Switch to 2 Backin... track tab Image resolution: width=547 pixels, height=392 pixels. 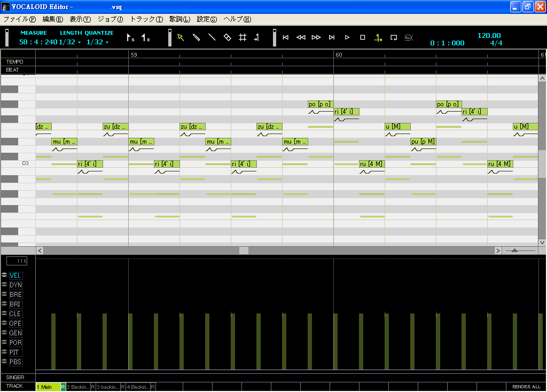point(78,387)
